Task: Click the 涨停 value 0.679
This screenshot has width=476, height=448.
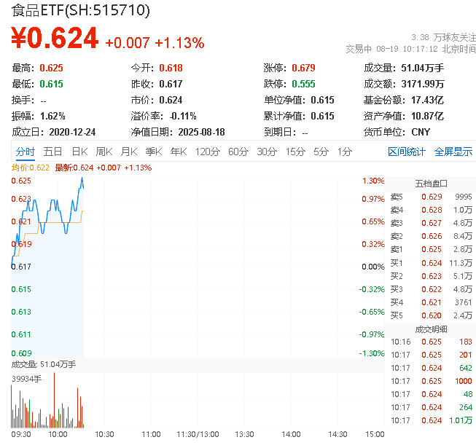Action: click(303, 68)
